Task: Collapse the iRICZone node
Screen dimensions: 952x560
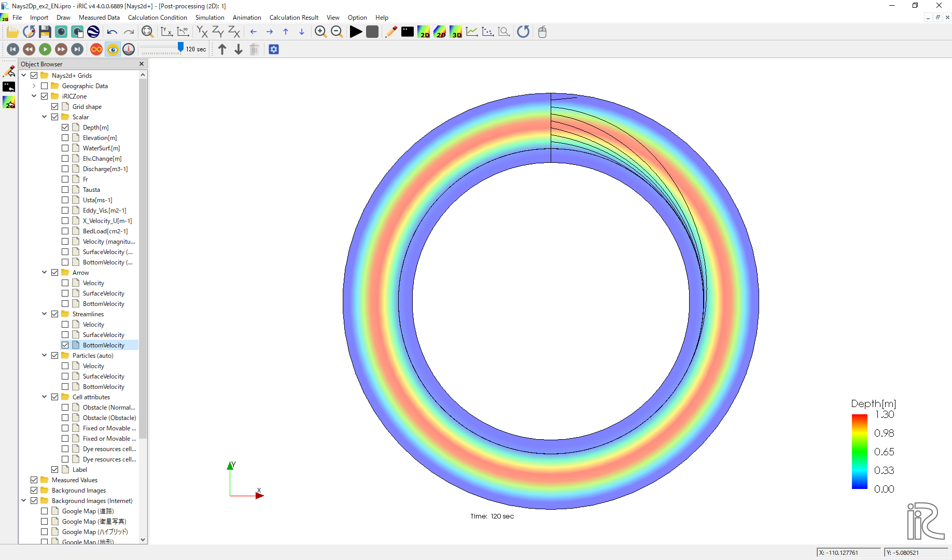Action: (x=34, y=96)
